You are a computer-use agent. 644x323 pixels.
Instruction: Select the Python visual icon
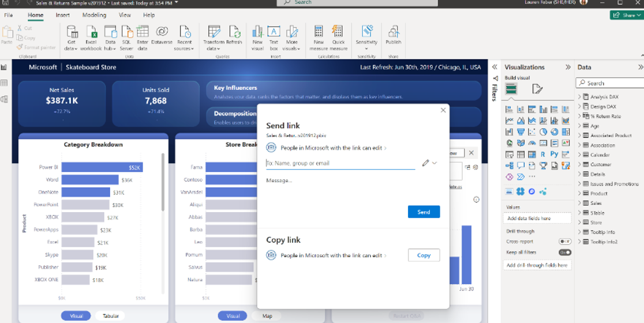[555, 155]
